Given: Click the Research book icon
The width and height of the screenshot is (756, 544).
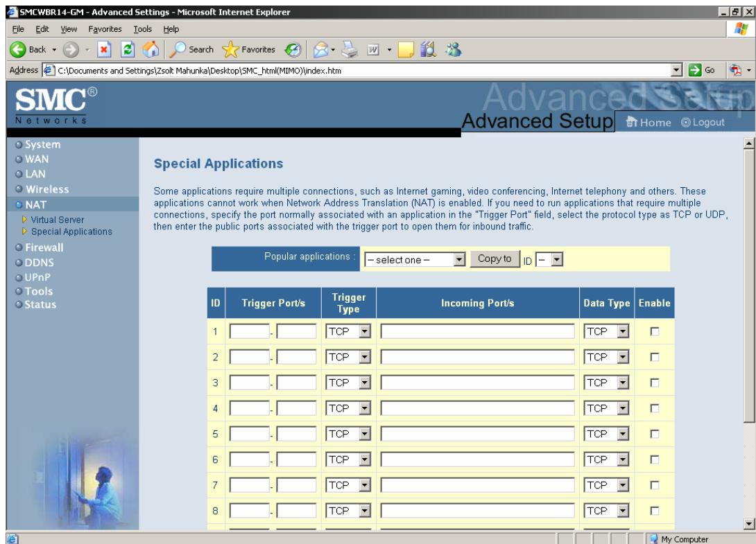Looking at the screenshot, I should (x=428, y=49).
